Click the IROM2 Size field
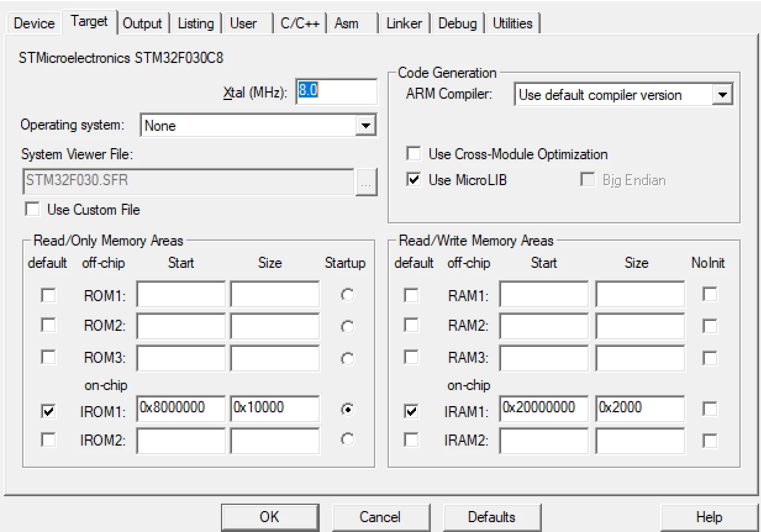 pyautogui.click(x=275, y=441)
